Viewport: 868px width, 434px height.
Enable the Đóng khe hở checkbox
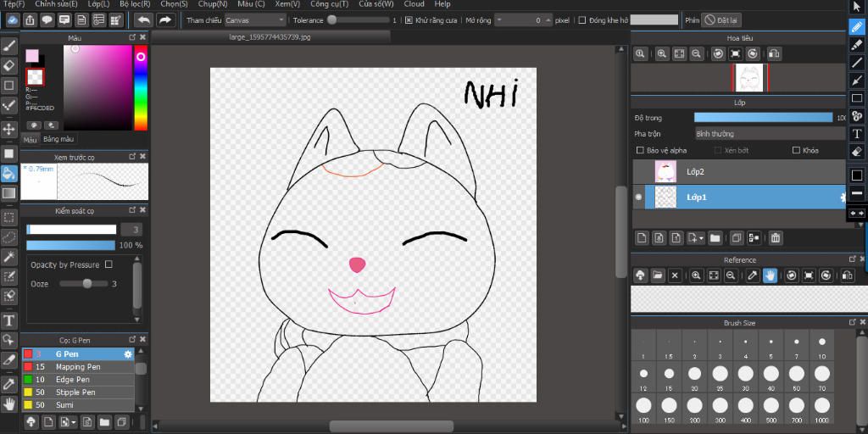(x=581, y=20)
